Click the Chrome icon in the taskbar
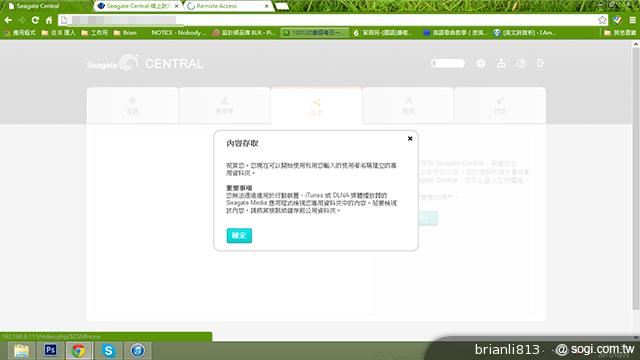The image size is (640, 360). pos(79,351)
